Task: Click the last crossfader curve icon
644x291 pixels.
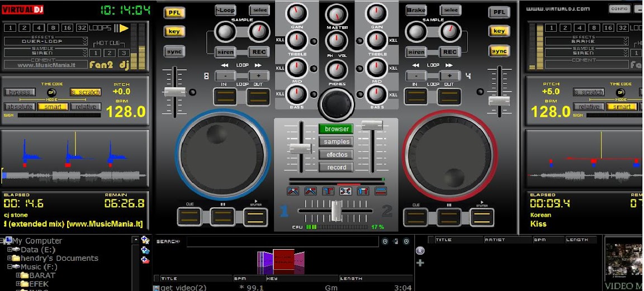Action: (381, 192)
